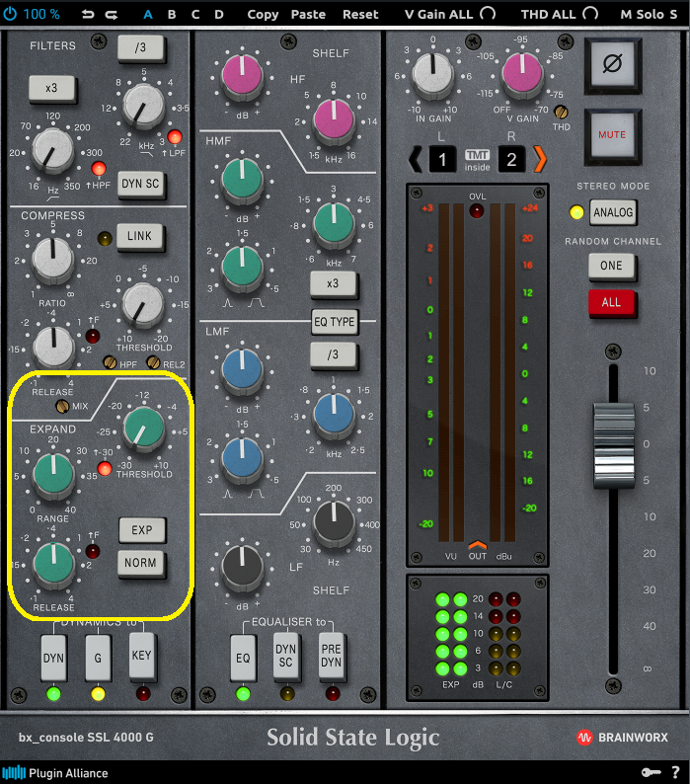Viewport: 690px width, 784px height.
Task: Toggle ANALOG stereo mode
Action: pos(614,212)
